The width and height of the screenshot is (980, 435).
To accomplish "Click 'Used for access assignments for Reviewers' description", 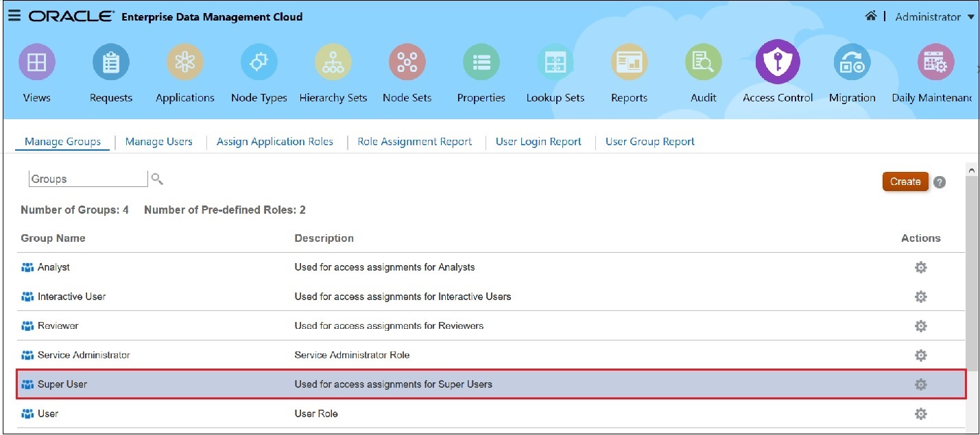I will [389, 326].
